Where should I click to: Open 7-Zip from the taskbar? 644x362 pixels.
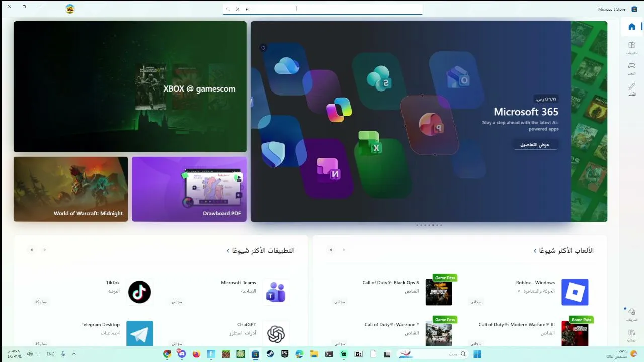tap(359, 354)
